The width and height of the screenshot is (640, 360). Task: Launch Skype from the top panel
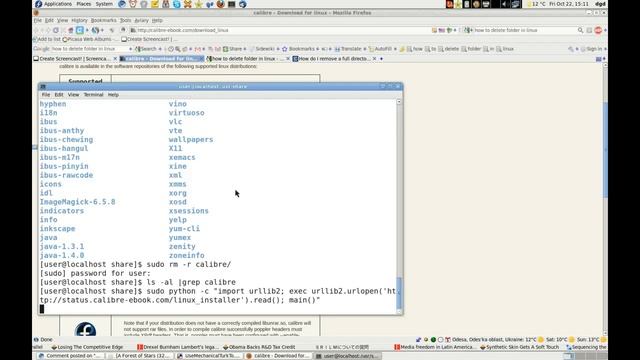[x=177, y=4]
